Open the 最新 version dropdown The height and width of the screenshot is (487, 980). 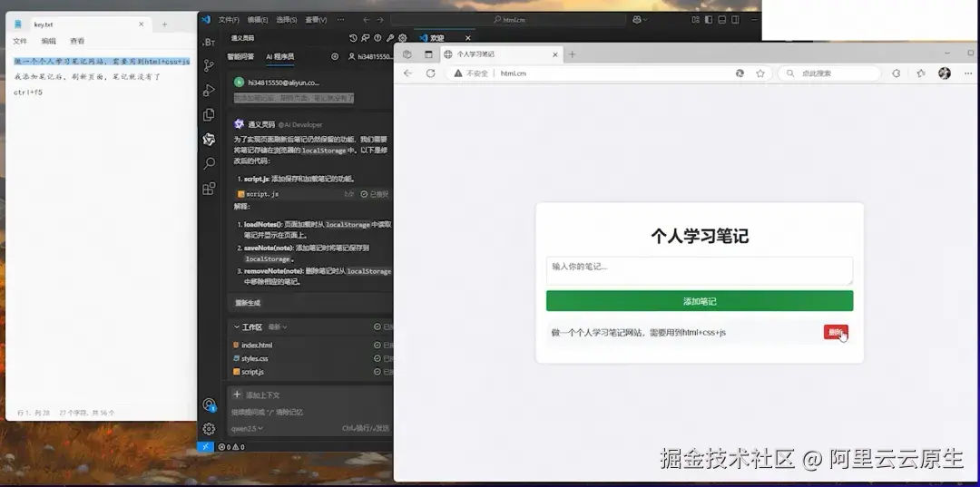click(x=278, y=326)
